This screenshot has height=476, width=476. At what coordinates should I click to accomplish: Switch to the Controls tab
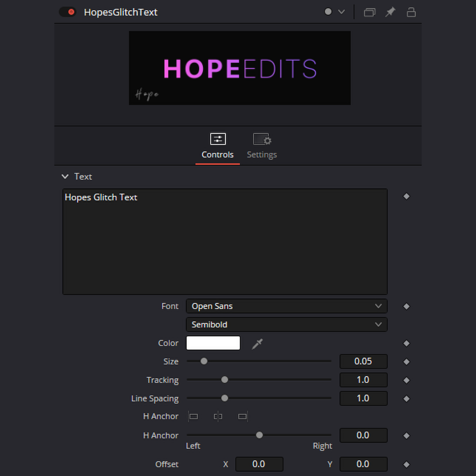click(x=217, y=147)
